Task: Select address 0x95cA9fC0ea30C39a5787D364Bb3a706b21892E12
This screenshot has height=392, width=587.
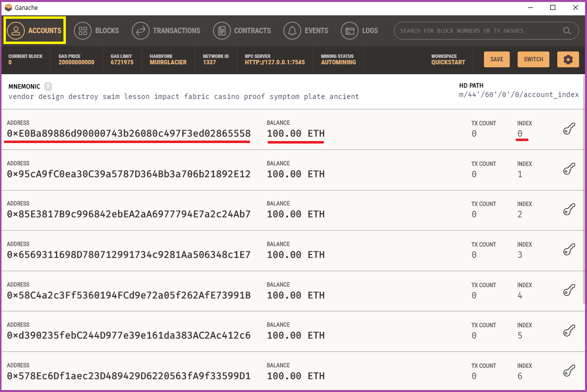Action: pyautogui.click(x=129, y=174)
